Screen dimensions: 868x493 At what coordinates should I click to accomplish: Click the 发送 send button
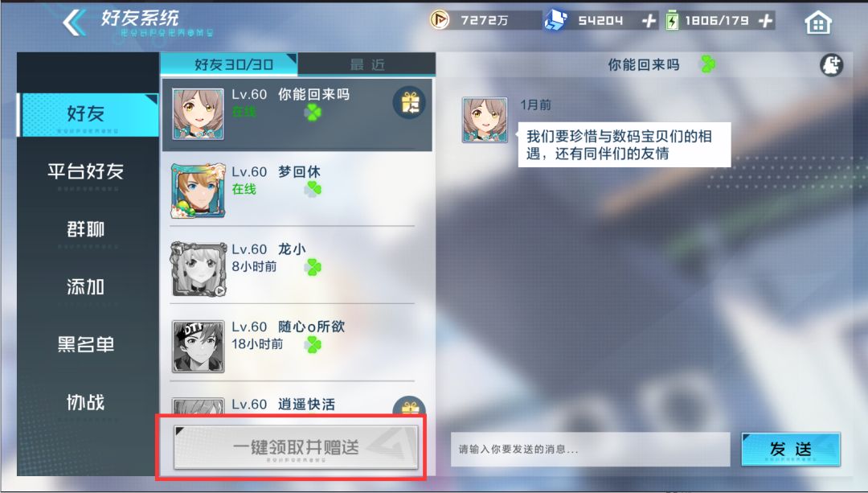(791, 450)
